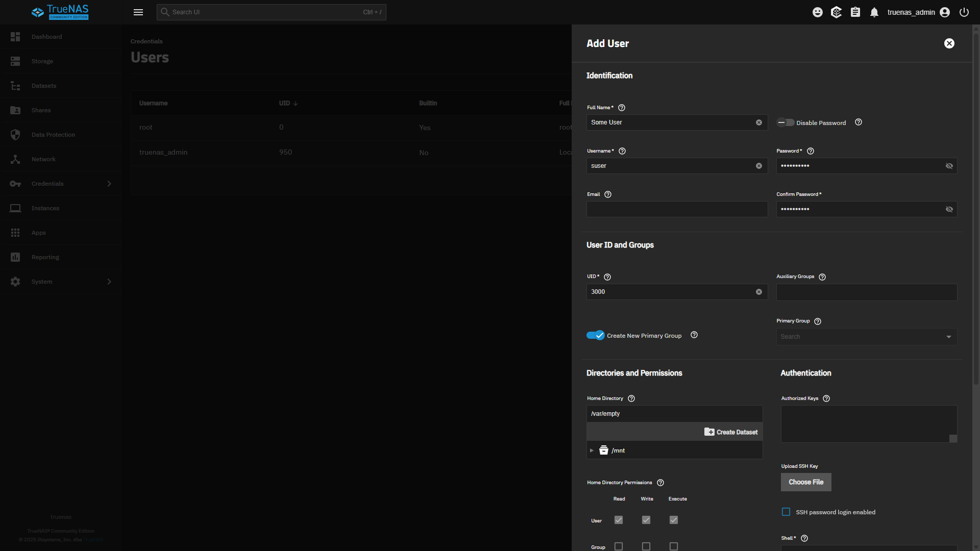The image size is (980, 551).
Task: Open the TrueCommand status icon
Action: point(836,12)
